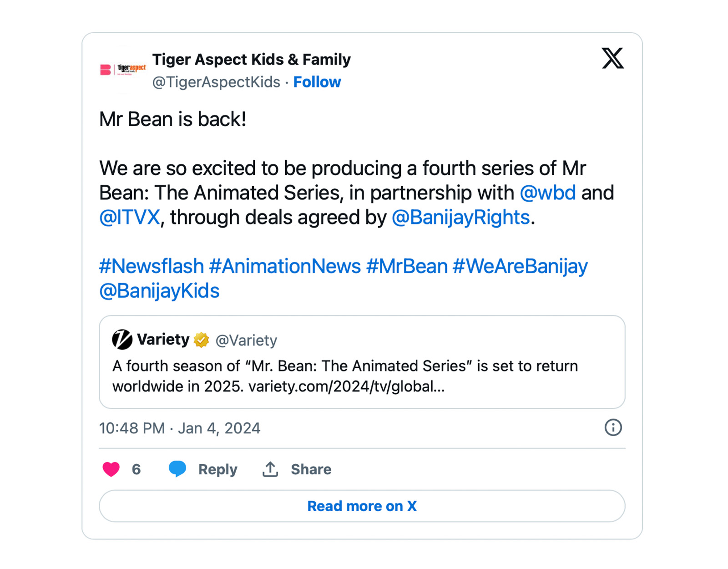This screenshot has height=569, width=728.
Task: Click the blue reply bubble icon
Action: (177, 468)
